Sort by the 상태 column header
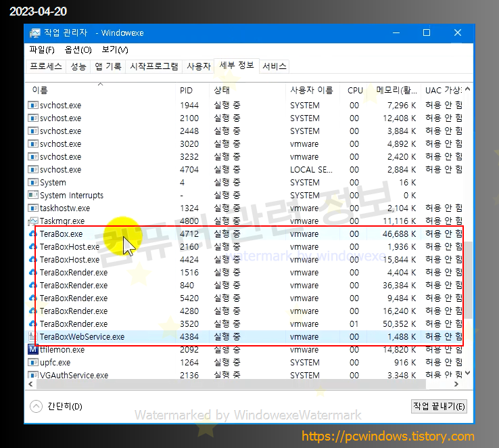This screenshot has height=448, width=499. pos(247,90)
